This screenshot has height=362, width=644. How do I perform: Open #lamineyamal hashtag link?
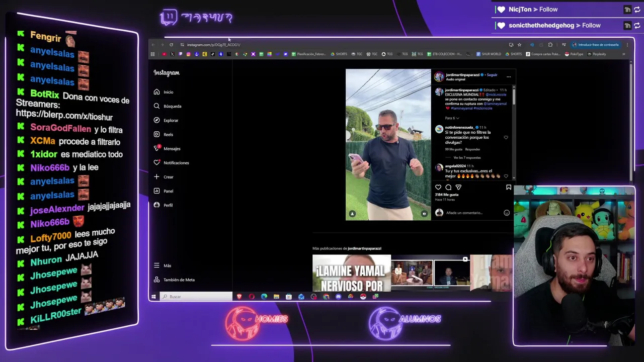tap(462, 108)
